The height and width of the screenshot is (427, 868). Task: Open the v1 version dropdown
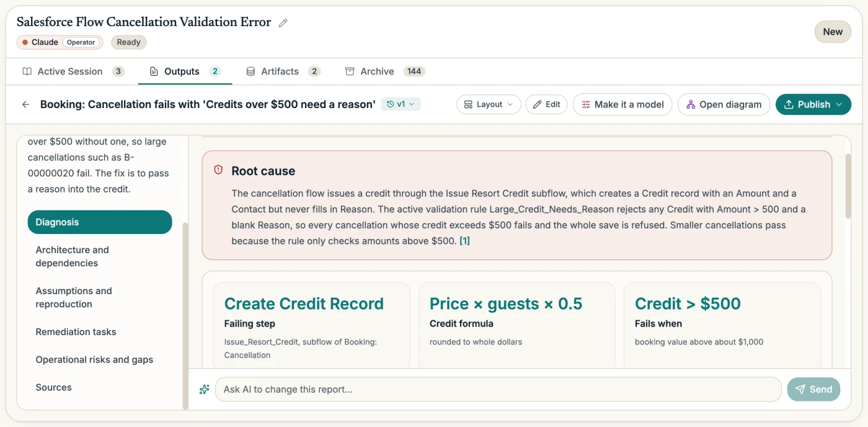click(401, 104)
